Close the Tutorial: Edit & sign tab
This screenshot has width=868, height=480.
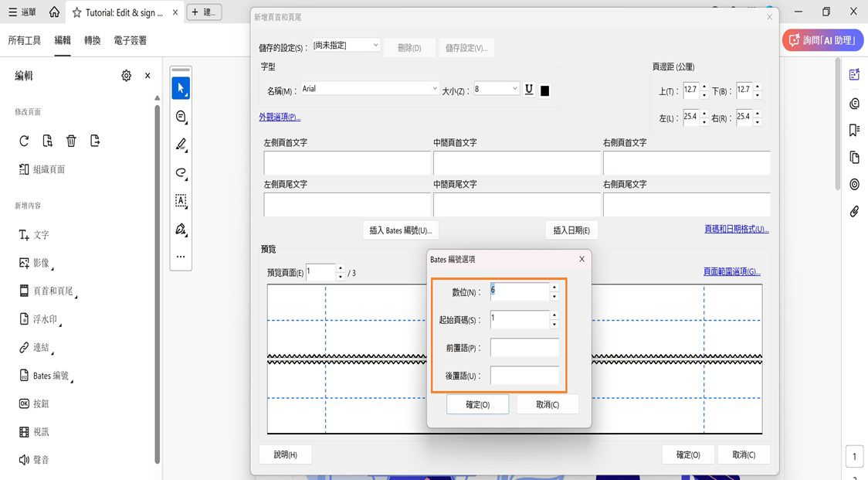click(x=175, y=12)
